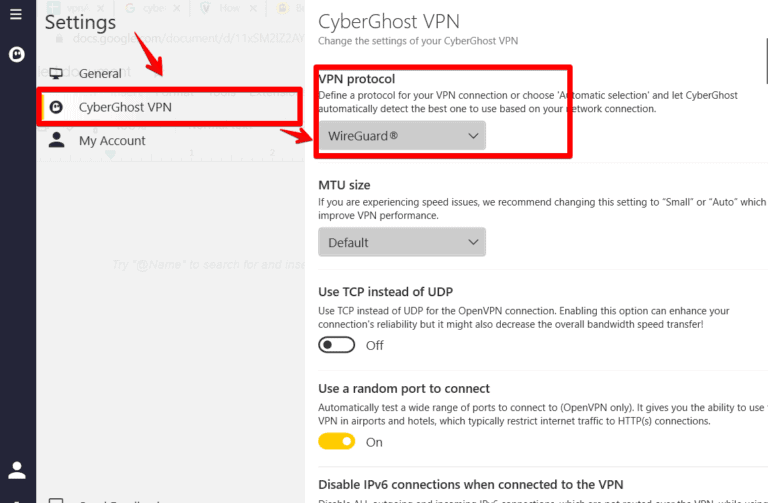This screenshot has width=768, height=503.
Task: Click the ghost icon beside CyberGhost VPN
Action: 56,107
